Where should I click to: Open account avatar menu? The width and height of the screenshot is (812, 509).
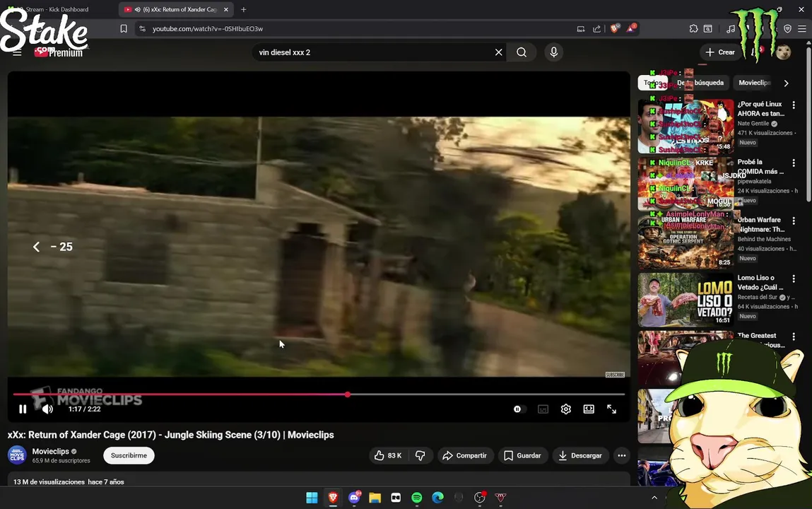click(x=783, y=52)
